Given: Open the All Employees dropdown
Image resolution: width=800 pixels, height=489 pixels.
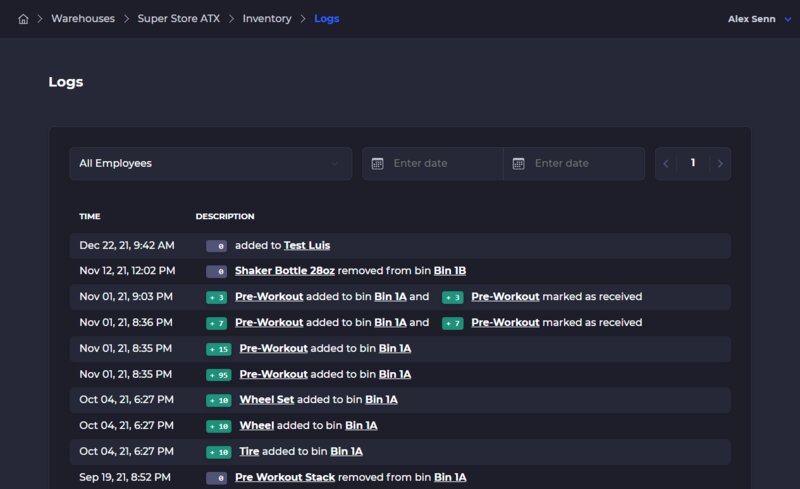Looking at the screenshot, I should pyautogui.click(x=210, y=163).
